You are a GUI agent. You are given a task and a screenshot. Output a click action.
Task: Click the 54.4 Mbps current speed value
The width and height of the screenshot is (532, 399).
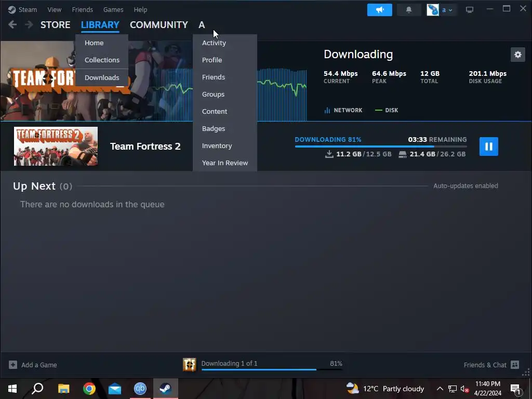click(341, 74)
